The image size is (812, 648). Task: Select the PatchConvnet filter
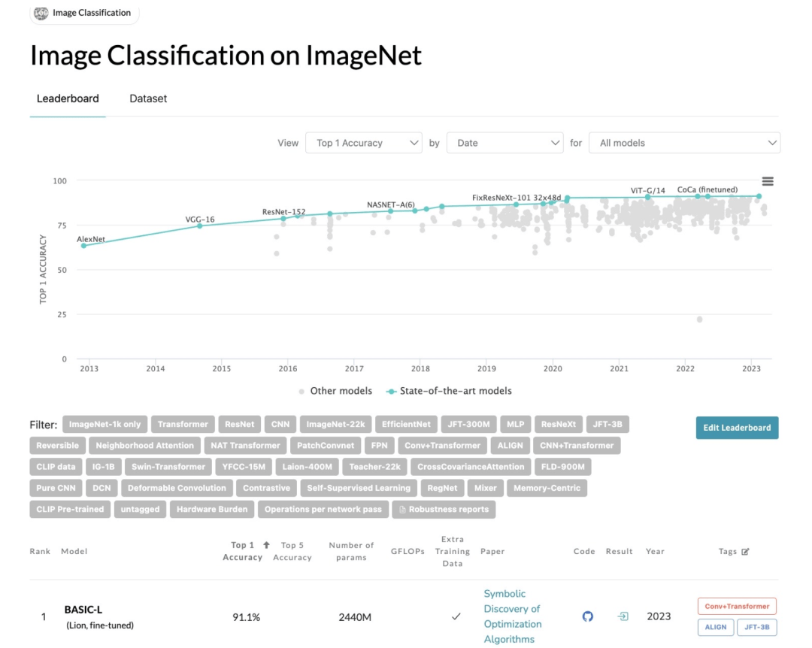tap(326, 446)
